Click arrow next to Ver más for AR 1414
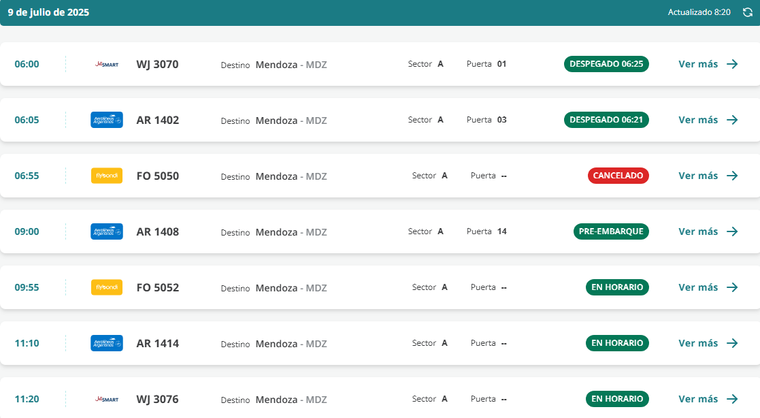 click(732, 343)
